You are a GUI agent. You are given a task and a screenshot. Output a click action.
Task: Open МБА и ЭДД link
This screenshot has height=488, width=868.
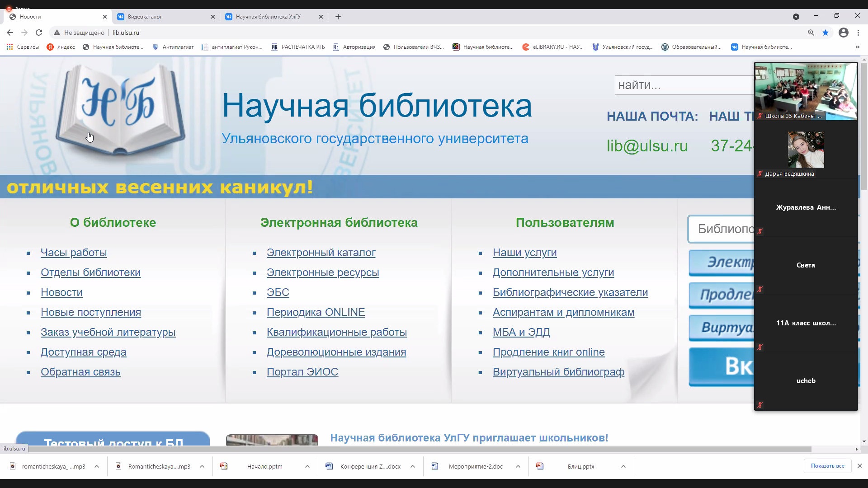pos(521,332)
